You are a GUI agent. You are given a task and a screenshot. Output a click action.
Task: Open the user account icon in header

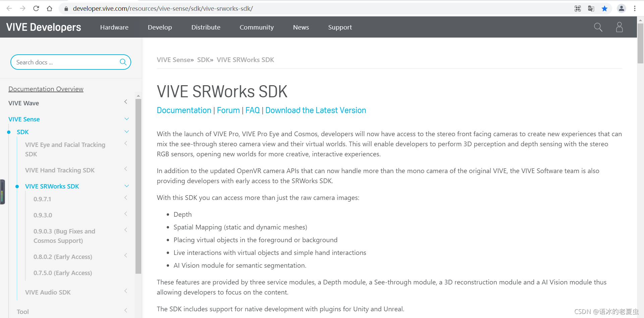pos(619,27)
